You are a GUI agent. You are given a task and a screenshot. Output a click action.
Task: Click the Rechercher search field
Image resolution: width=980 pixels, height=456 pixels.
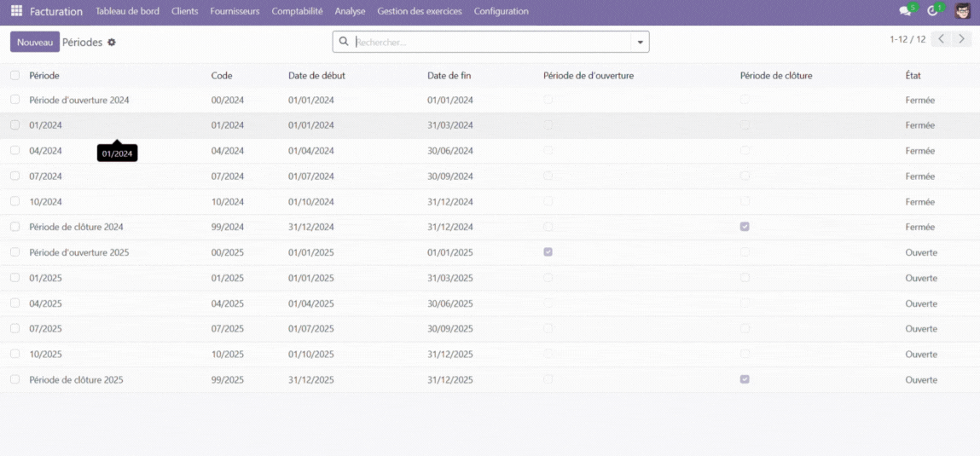[x=492, y=42]
